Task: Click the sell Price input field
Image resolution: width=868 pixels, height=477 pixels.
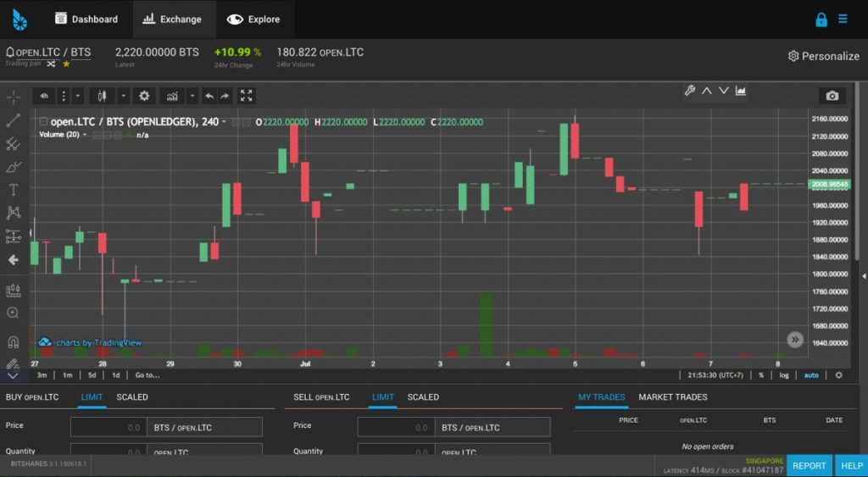Action: pyautogui.click(x=396, y=427)
